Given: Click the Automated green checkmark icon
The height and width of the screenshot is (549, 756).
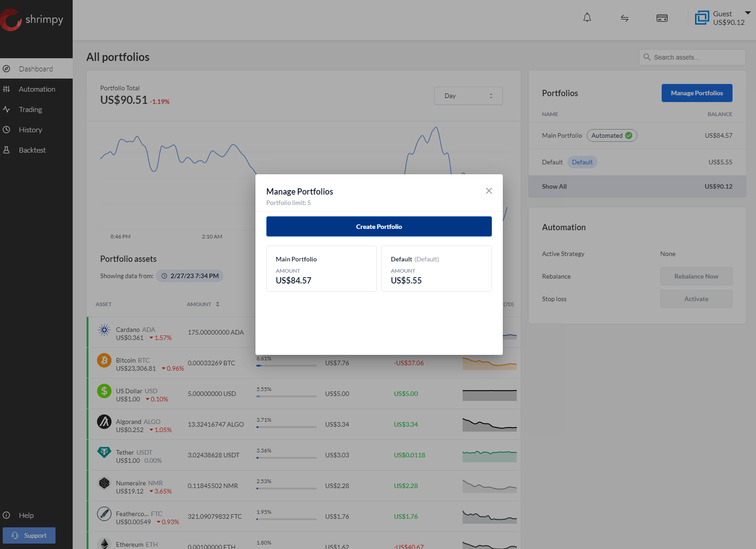Looking at the screenshot, I should pyautogui.click(x=629, y=135).
